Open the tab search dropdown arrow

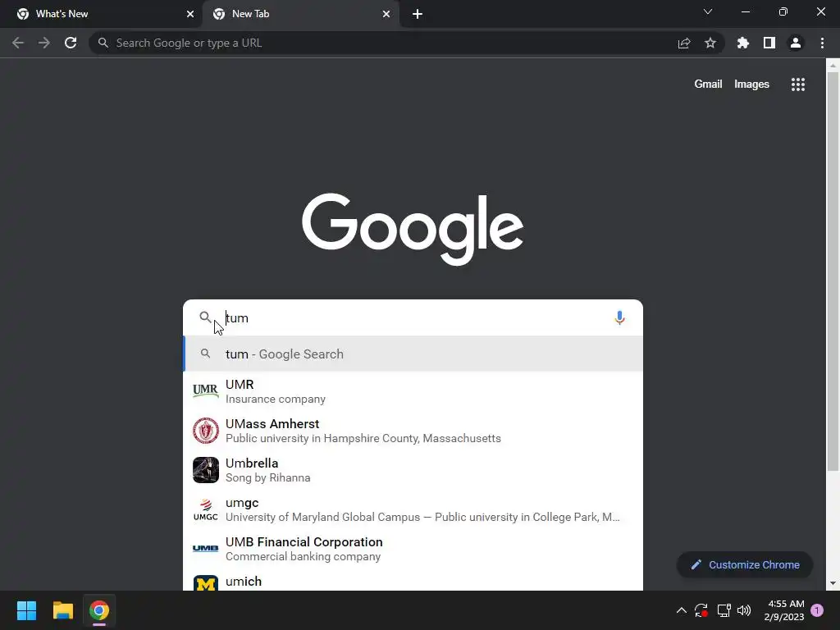708,11
